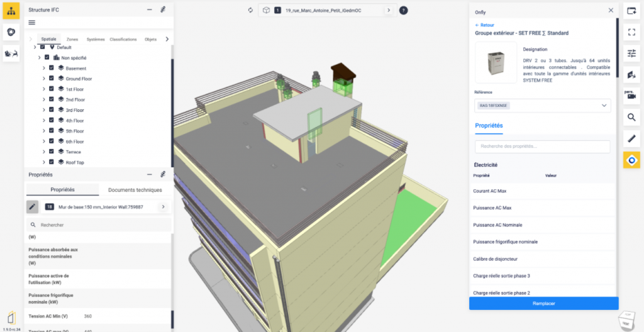Expand the Ground Floor tree node
This screenshot has width=644, height=332.
click(43, 79)
